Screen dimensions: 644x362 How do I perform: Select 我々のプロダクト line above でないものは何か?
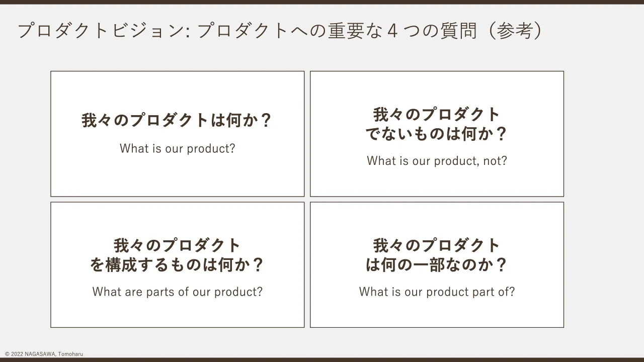click(x=437, y=115)
